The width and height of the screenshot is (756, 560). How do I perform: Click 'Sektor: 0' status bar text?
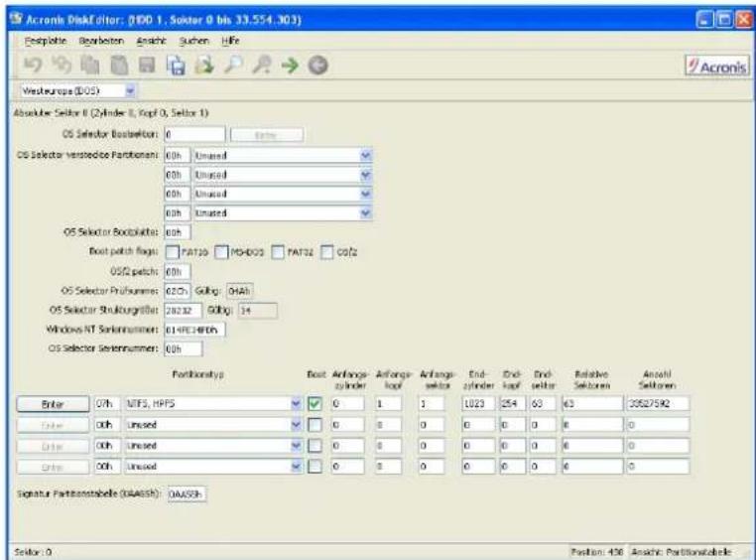point(34,552)
